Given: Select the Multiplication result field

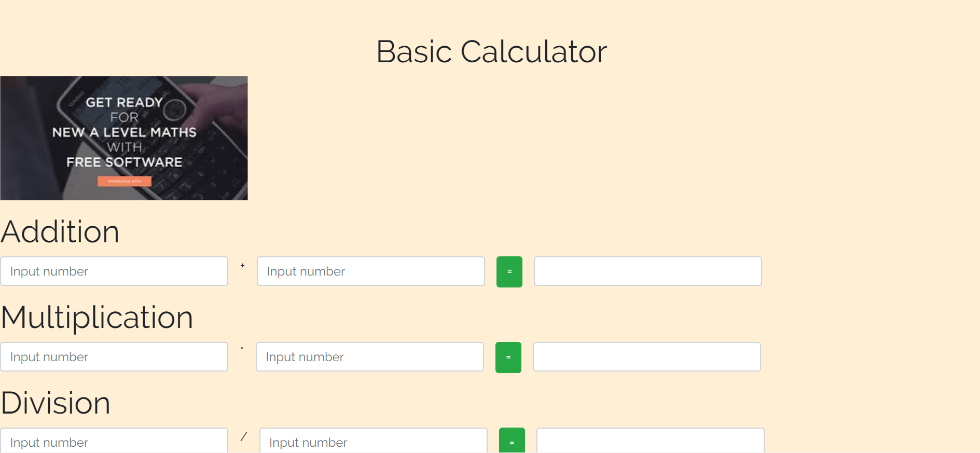Looking at the screenshot, I should pyautogui.click(x=647, y=356).
